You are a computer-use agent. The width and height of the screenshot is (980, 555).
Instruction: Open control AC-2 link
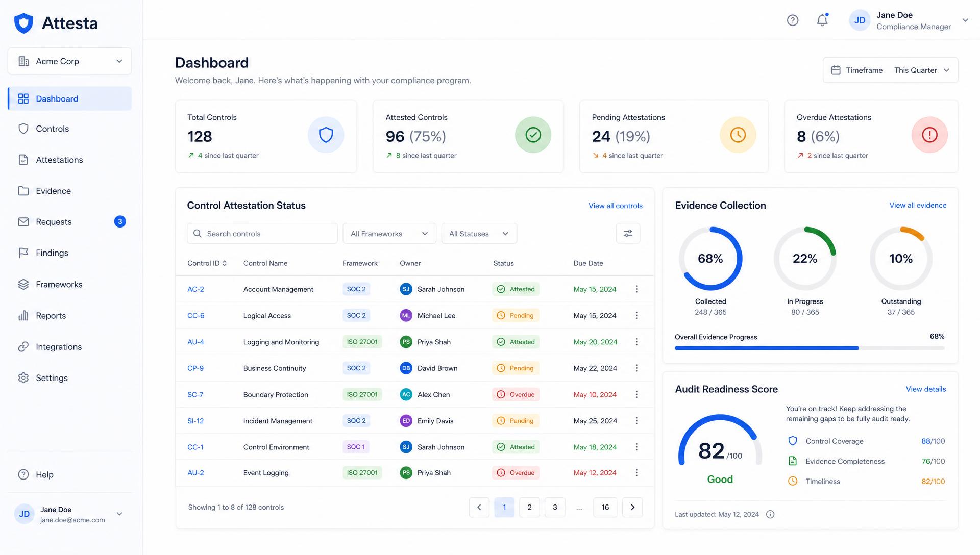[x=195, y=289]
